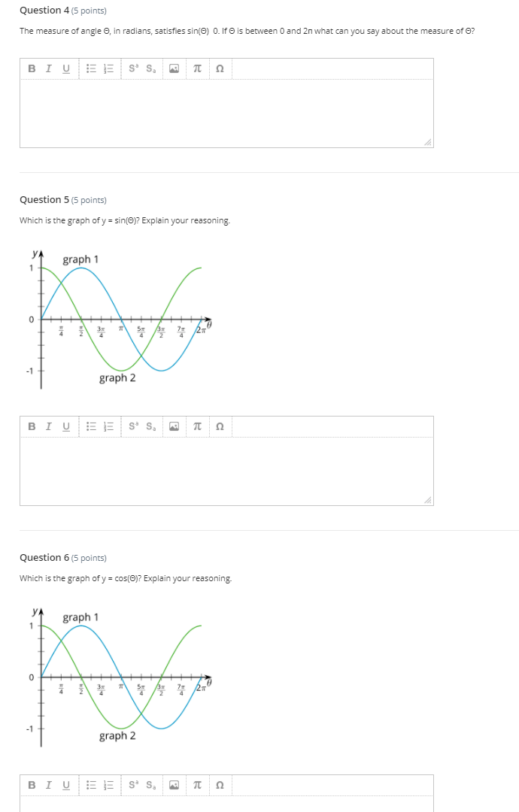Insert a special character (Ω) in Question 4
519x812 pixels.
[218, 68]
